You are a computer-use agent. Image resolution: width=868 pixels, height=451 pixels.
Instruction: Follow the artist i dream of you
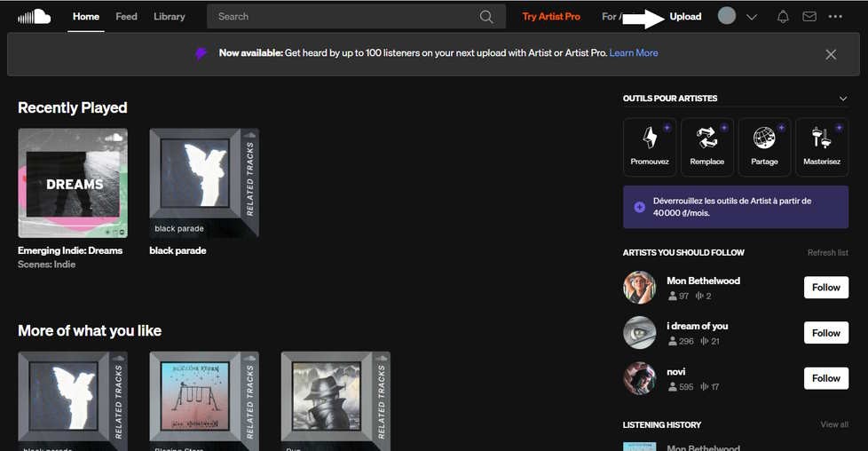click(x=825, y=333)
